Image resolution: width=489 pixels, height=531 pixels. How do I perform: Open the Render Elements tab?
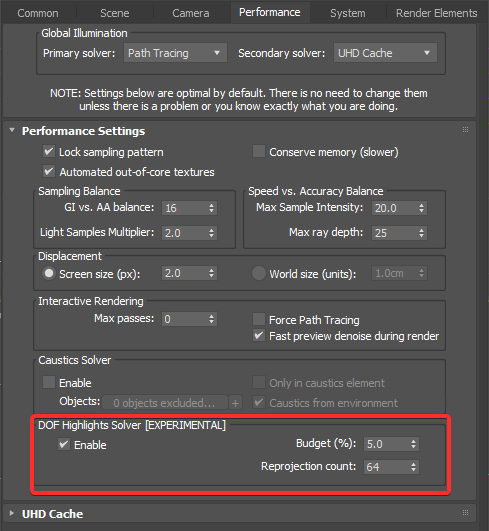coord(437,13)
